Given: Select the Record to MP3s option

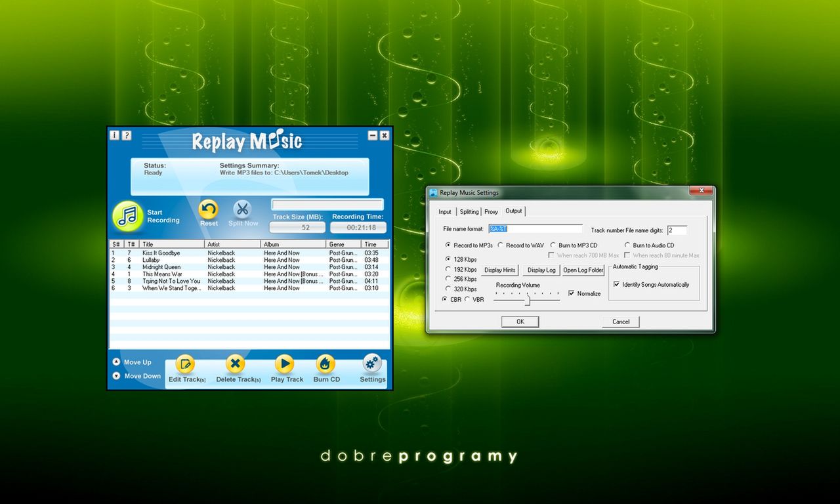Looking at the screenshot, I should pos(448,245).
